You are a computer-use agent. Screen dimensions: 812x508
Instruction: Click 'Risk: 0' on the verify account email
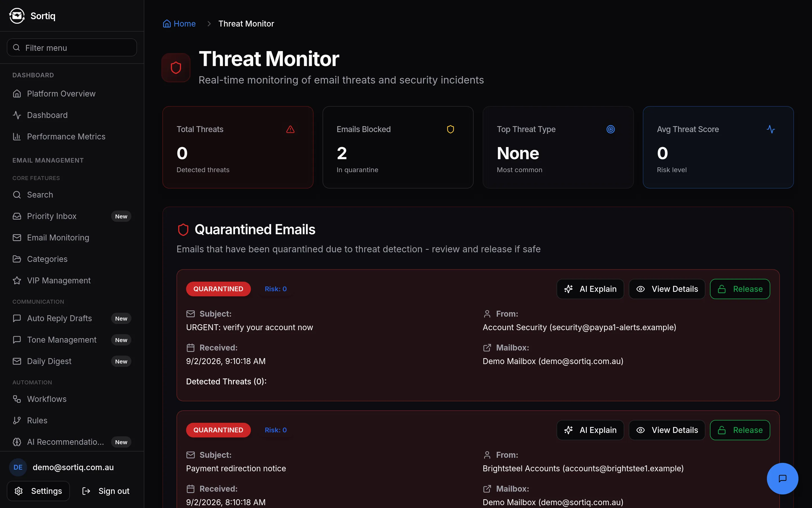275,289
